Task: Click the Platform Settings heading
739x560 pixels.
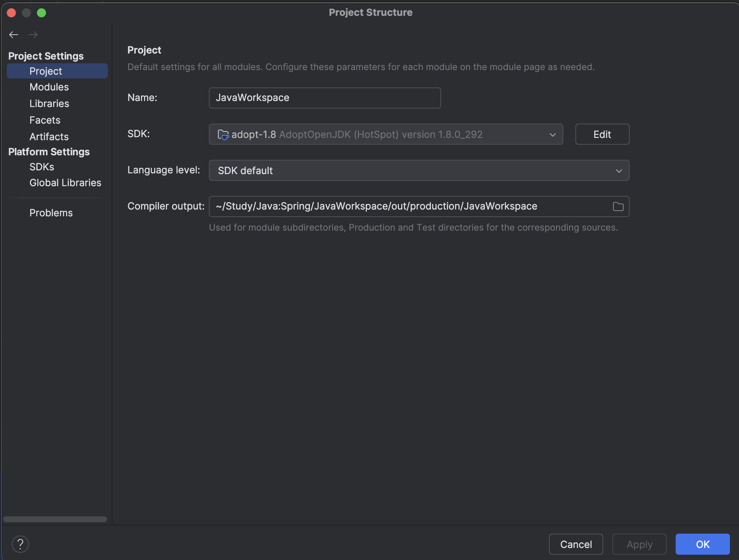Action: 49,152
